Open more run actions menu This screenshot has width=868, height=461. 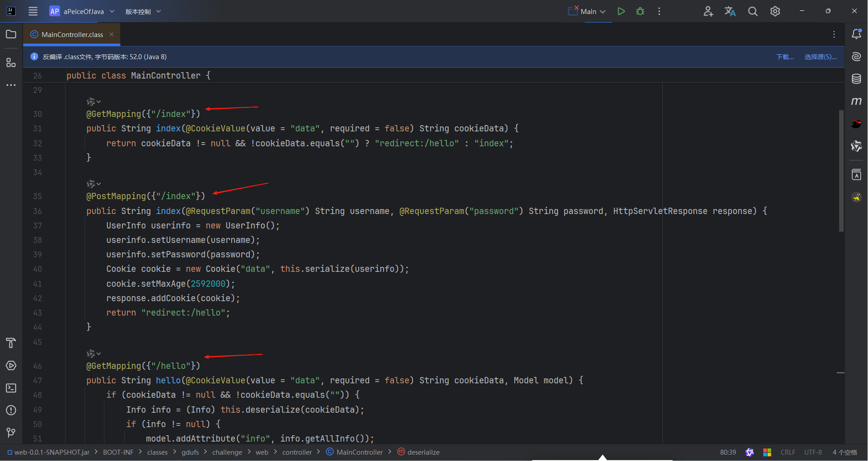[x=659, y=11]
